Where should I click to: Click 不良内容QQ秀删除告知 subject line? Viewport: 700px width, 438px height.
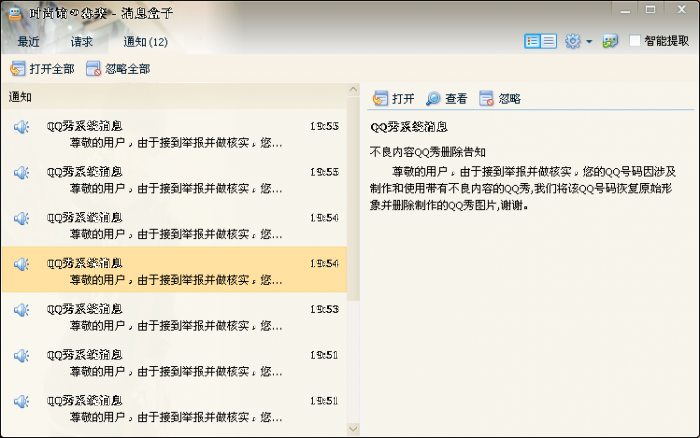point(428,152)
